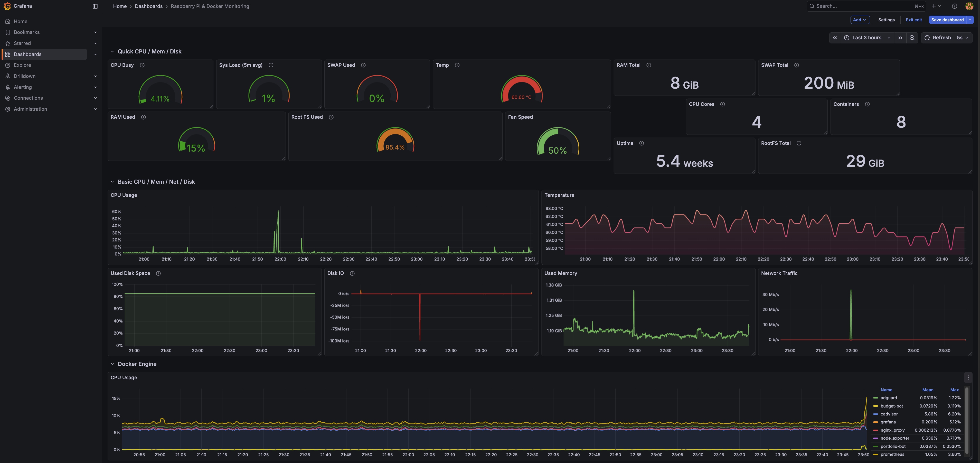Image resolution: width=980 pixels, height=463 pixels.
Task: Click the zoom out time range icon
Action: [912, 38]
